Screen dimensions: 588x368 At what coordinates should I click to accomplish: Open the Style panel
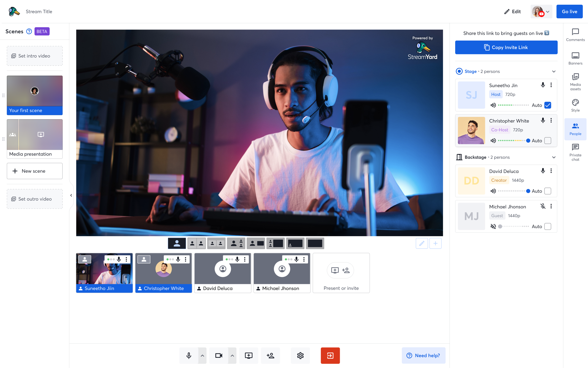[575, 105]
